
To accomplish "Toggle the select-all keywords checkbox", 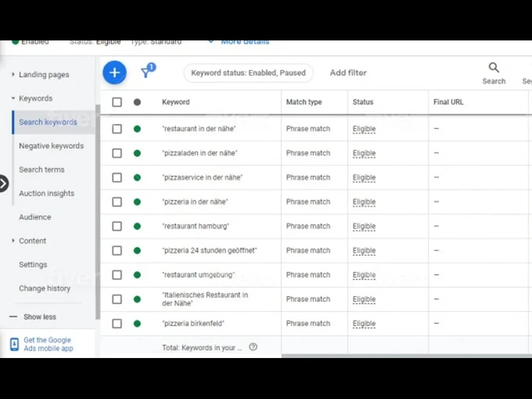I will point(117,102).
